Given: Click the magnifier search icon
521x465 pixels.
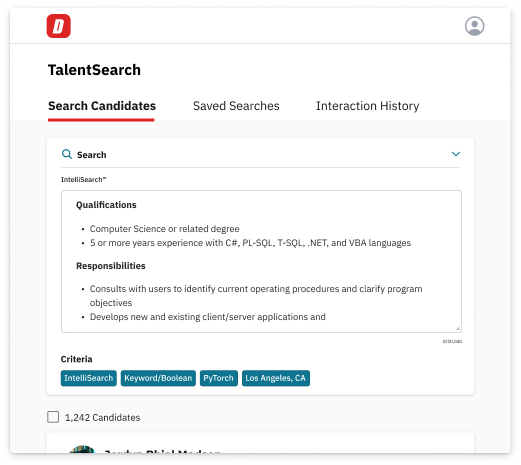Looking at the screenshot, I should (x=67, y=154).
